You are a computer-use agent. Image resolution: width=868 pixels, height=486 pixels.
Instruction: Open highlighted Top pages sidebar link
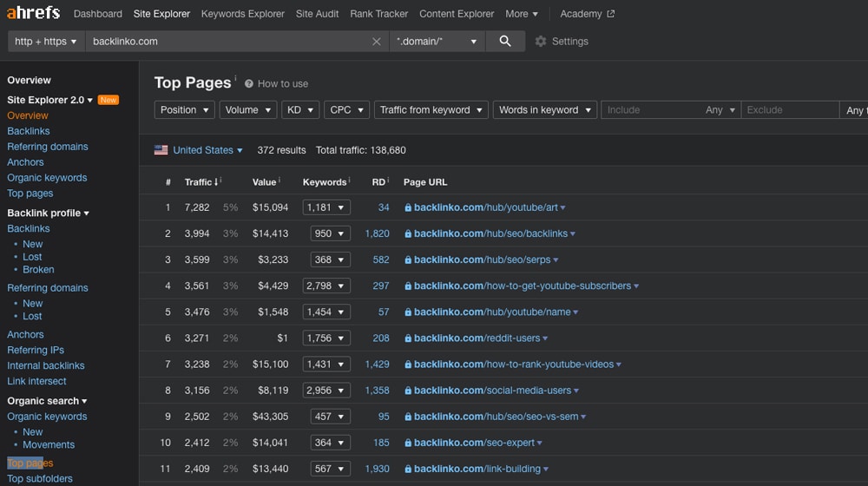30,463
